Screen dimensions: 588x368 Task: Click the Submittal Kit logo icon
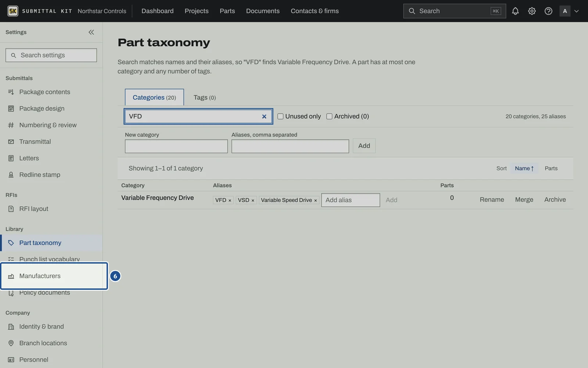point(13,11)
